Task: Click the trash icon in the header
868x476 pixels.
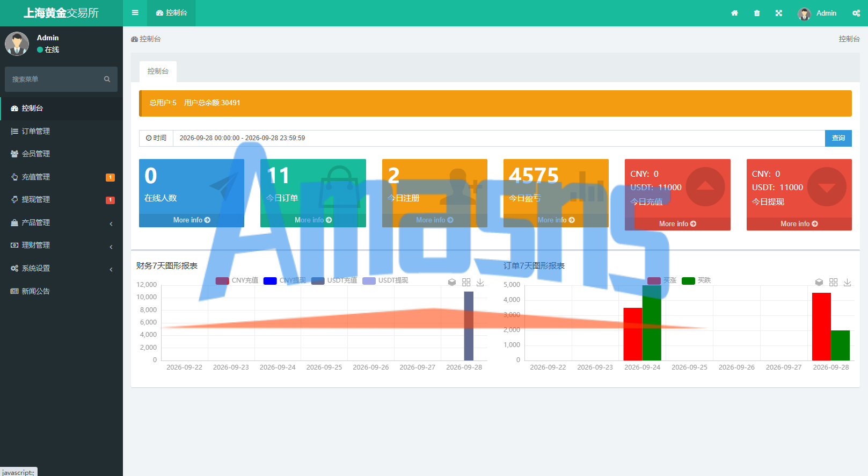Action: click(x=757, y=13)
